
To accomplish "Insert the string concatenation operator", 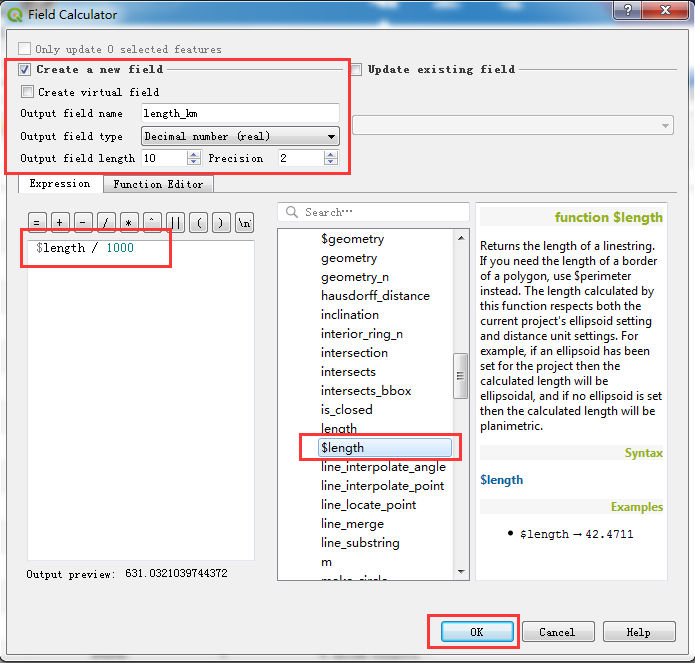I will (x=175, y=222).
